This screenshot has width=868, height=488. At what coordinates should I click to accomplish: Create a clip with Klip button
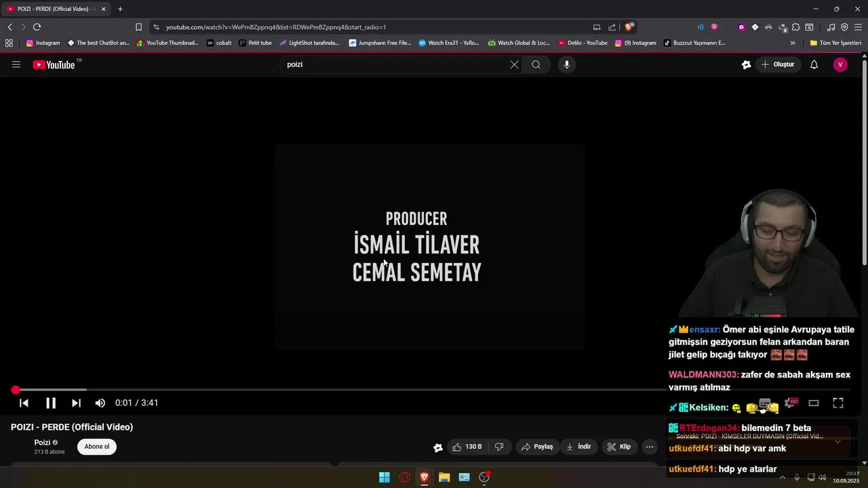point(619,447)
